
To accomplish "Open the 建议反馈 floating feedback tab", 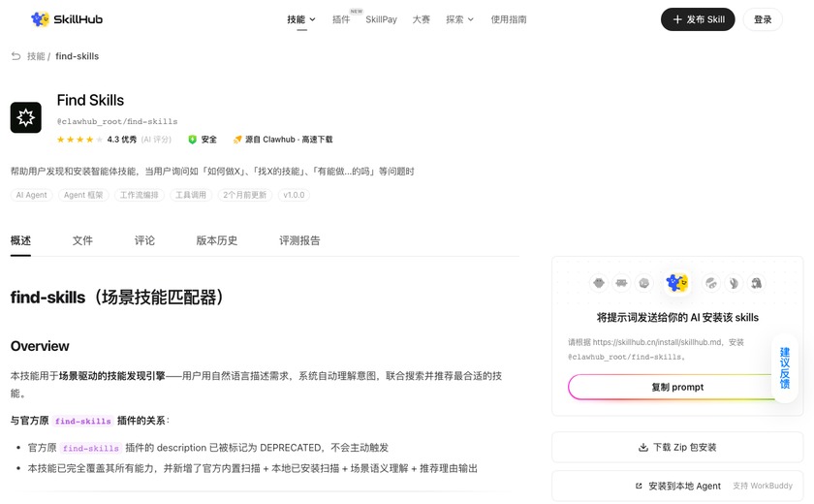I will click(784, 368).
